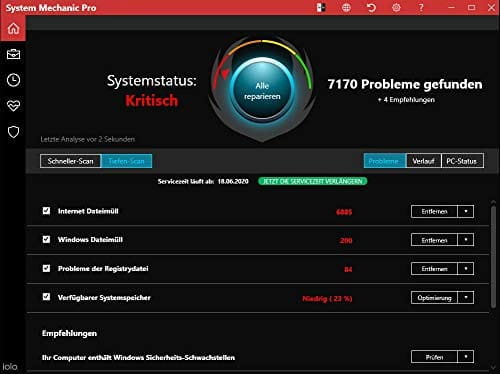
Task: Click the undo arrow icon in title bar
Action: [x=371, y=7]
